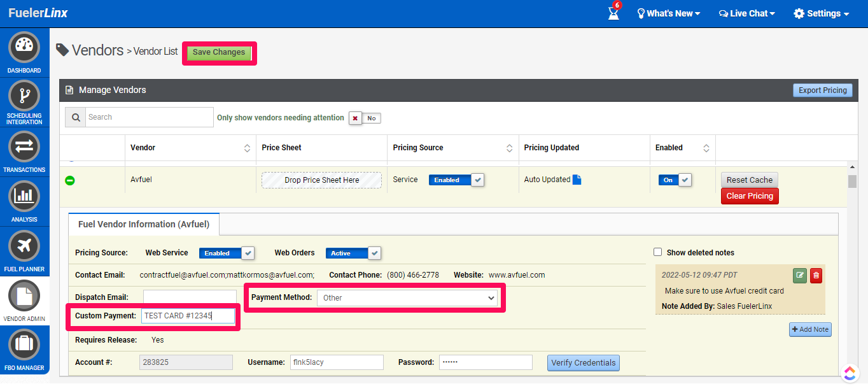Image resolution: width=868 pixels, height=391 pixels.
Task: Click the Pricing Updated column header
Action: (551, 148)
